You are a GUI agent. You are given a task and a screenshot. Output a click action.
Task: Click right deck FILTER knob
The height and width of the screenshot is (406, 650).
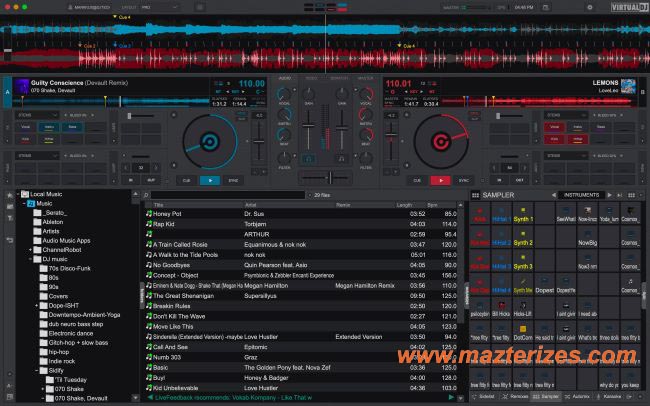(366, 158)
